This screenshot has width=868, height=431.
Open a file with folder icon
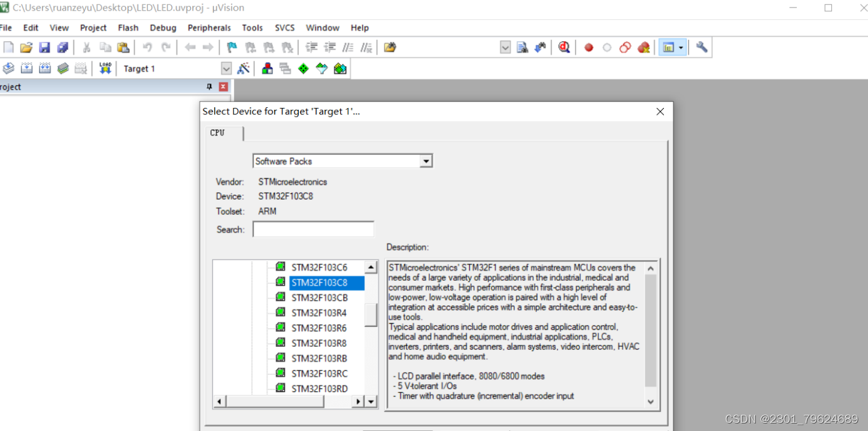click(x=26, y=47)
